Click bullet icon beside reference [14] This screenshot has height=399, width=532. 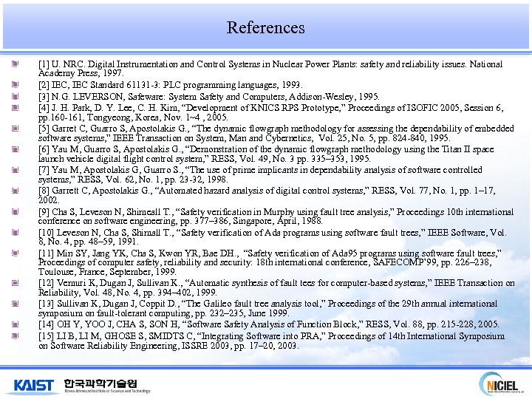tap(15, 324)
